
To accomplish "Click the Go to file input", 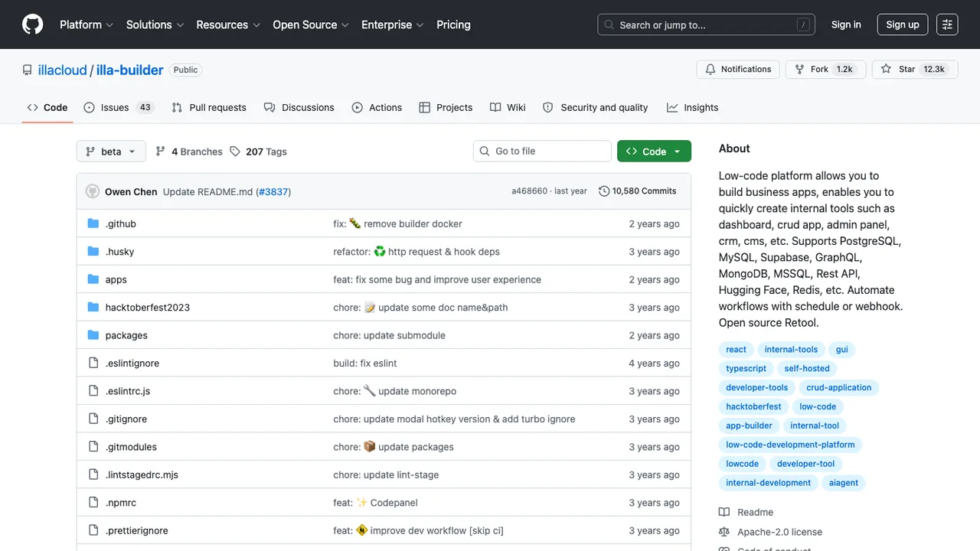I will (x=542, y=152).
